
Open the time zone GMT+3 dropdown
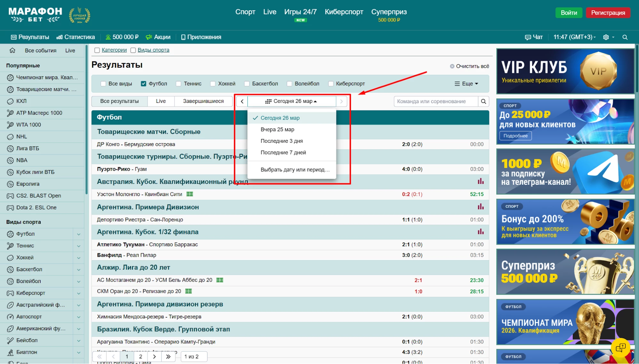[574, 37]
